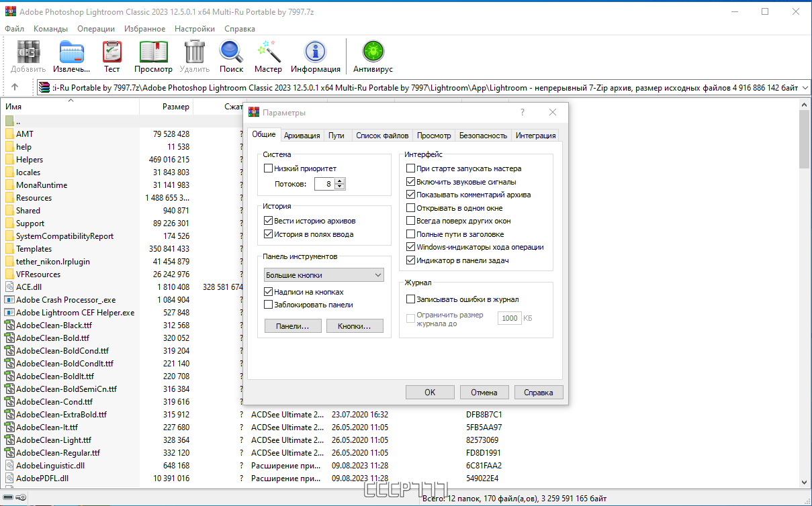Click the Тест toolbar icon
This screenshot has width=812, height=506.
coord(112,52)
